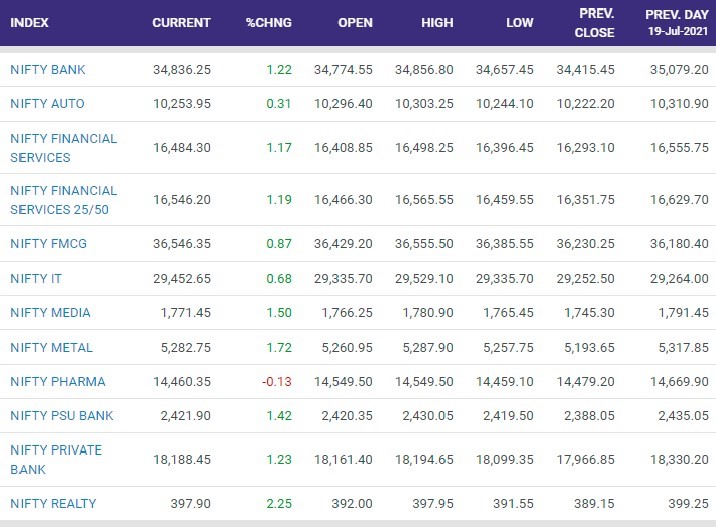Select open value 16,408.85
The image size is (716, 527).
click(x=343, y=148)
